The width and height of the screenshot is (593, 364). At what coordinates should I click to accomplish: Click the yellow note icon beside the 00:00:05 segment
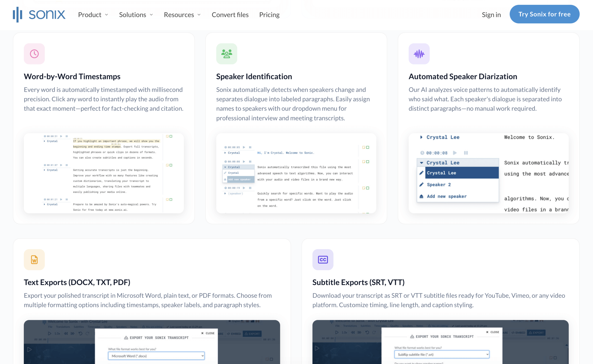point(364,147)
